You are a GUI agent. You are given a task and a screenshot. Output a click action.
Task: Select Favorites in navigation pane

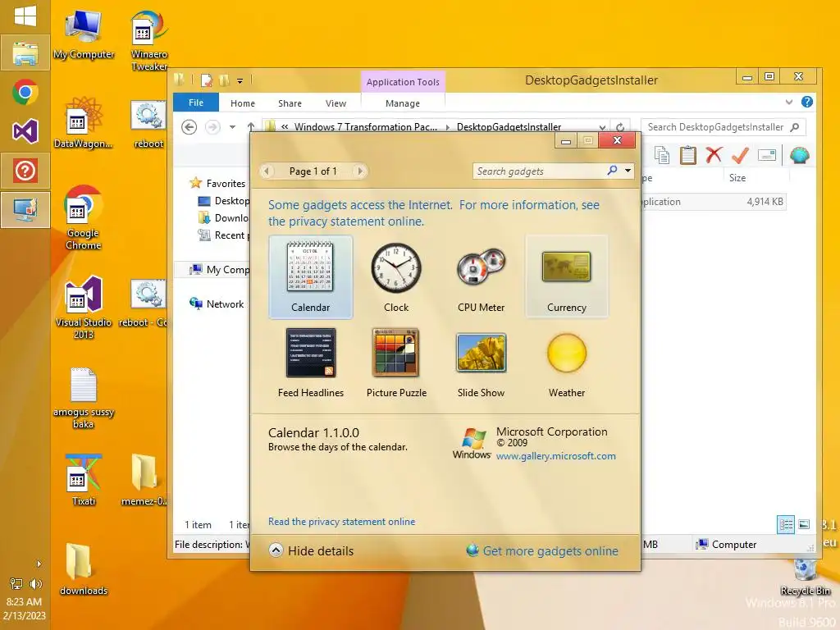coord(217,183)
